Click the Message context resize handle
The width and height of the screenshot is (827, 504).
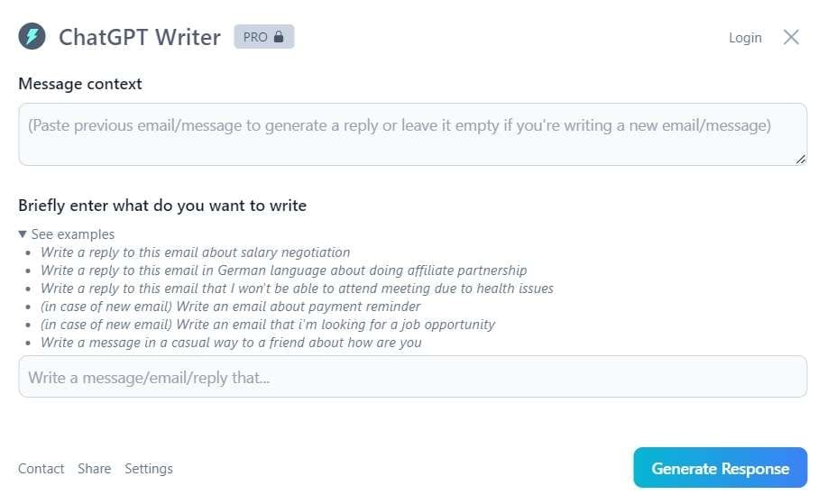pos(801,159)
